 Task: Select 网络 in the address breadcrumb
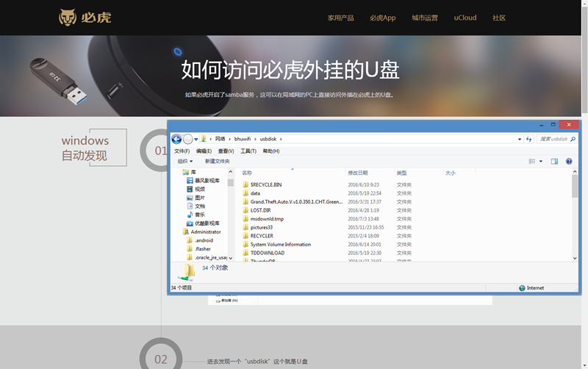click(220, 139)
